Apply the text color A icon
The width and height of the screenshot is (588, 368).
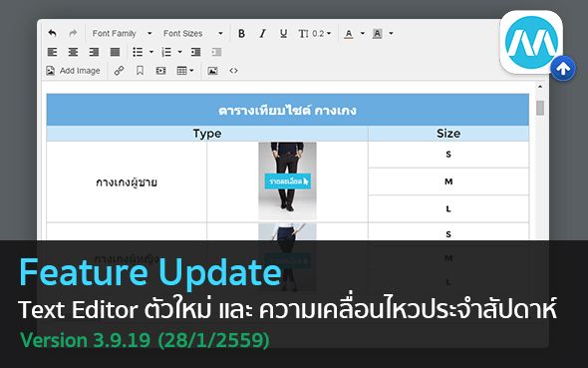pyautogui.click(x=349, y=34)
